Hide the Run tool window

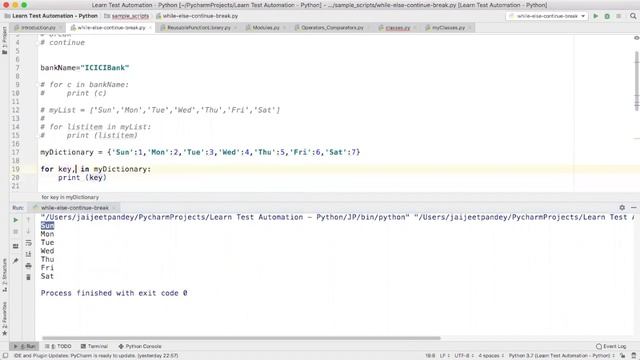coord(633,207)
